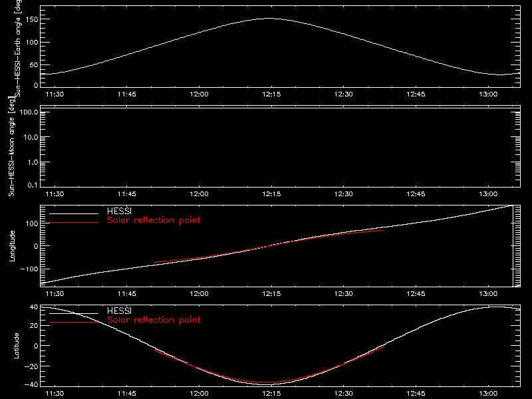Click red legend line in Latitude plot
Viewport: 532px width, 399px height.
coord(74,323)
